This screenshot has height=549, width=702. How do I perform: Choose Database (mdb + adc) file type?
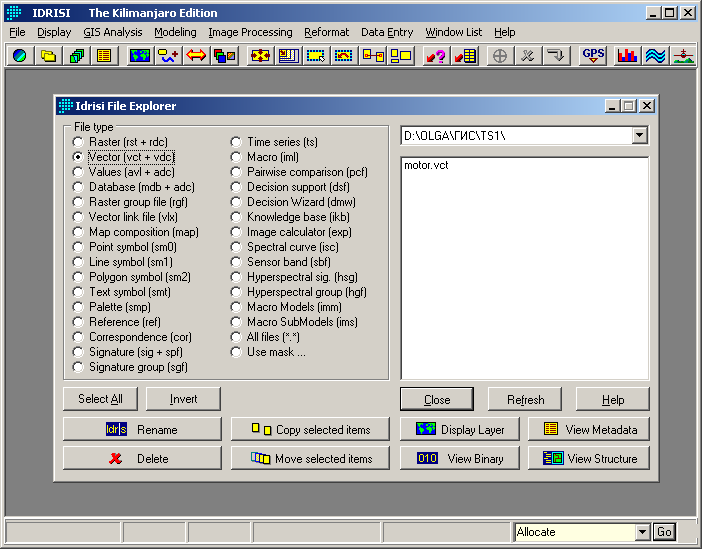[133, 187]
